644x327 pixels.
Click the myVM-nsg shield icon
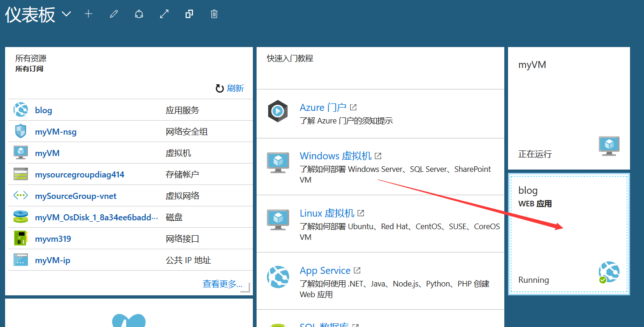[20, 131]
